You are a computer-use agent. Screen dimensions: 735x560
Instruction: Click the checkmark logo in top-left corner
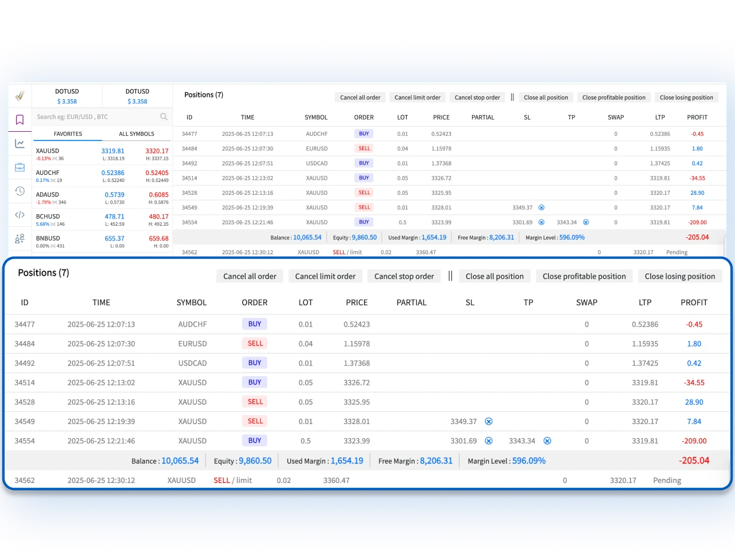[x=19, y=96]
